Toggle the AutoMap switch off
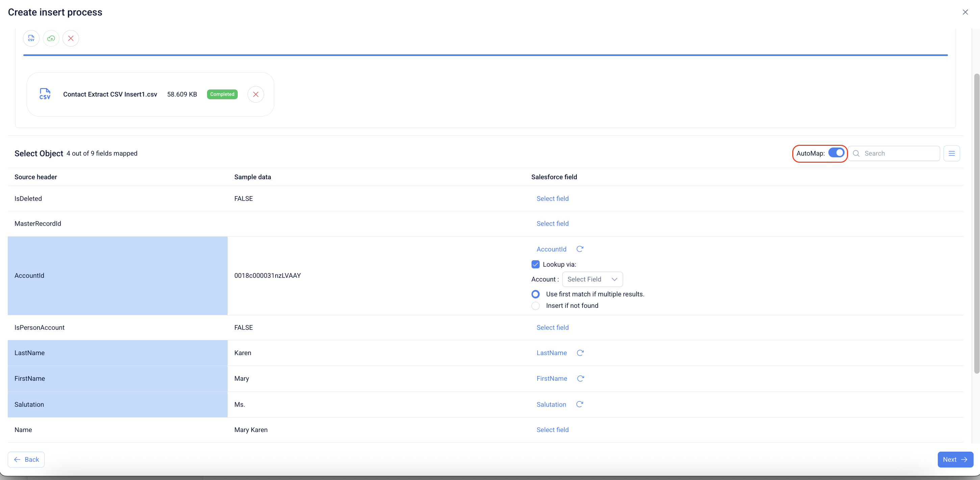The height and width of the screenshot is (480, 980). pyautogui.click(x=836, y=153)
